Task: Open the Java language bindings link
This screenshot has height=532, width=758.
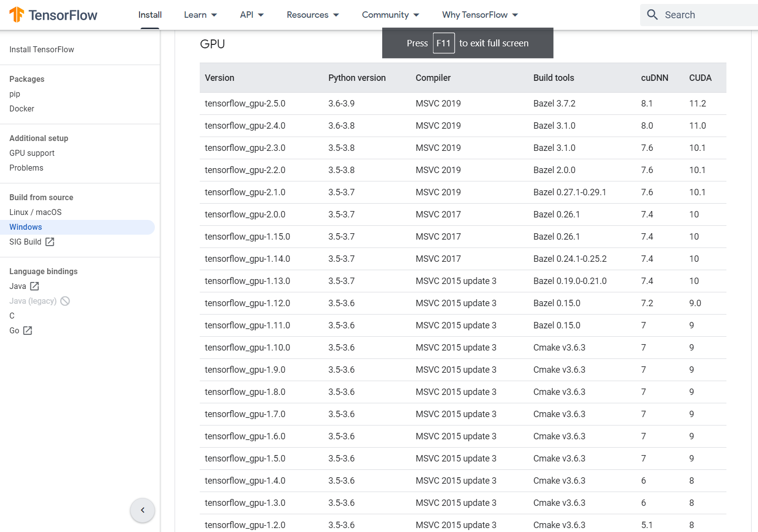Action: [18, 286]
